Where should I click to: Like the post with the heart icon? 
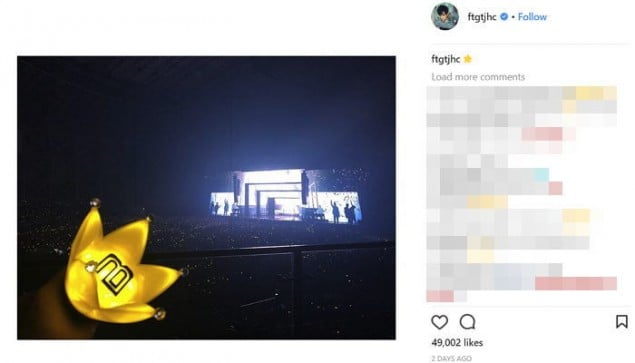439,322
